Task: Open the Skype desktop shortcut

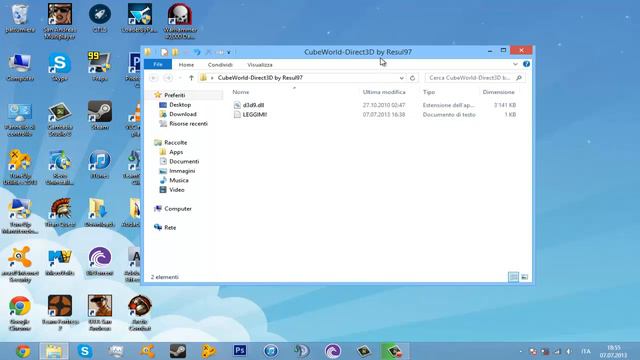Action: tap(60, 67)
